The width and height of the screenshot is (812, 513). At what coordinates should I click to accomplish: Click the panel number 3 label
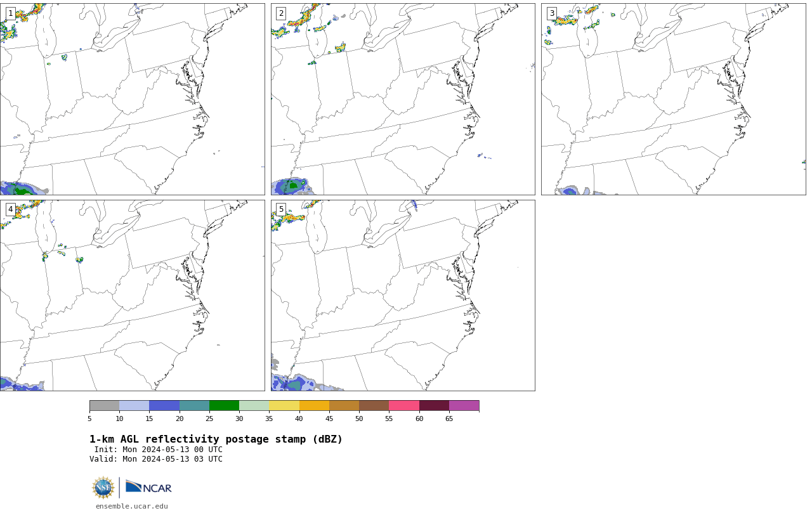point(552,13)
